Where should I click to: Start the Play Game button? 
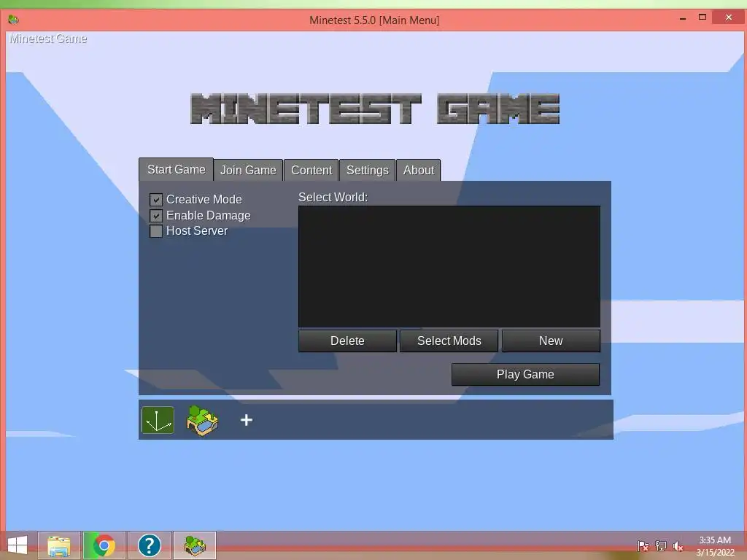(525, 374)
